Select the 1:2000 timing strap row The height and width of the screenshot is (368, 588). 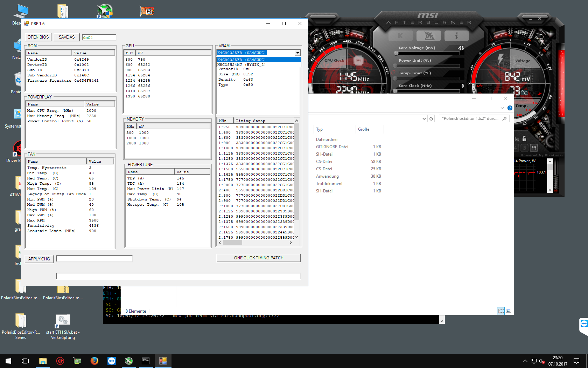coord(256,185)
